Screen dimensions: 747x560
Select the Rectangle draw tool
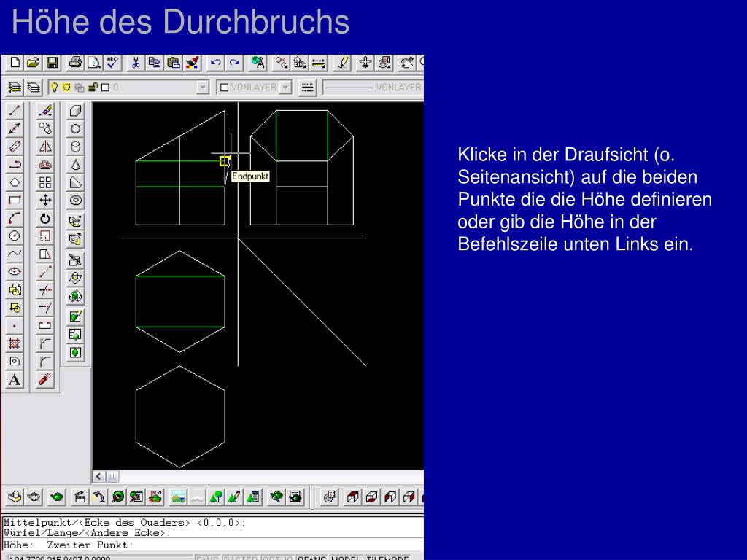[15, 200]
